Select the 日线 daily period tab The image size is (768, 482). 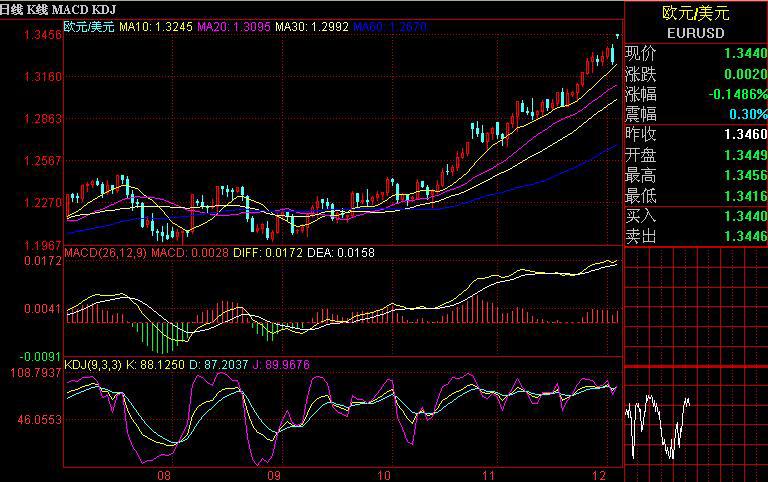pyautogui.click(x=11, y=9)
